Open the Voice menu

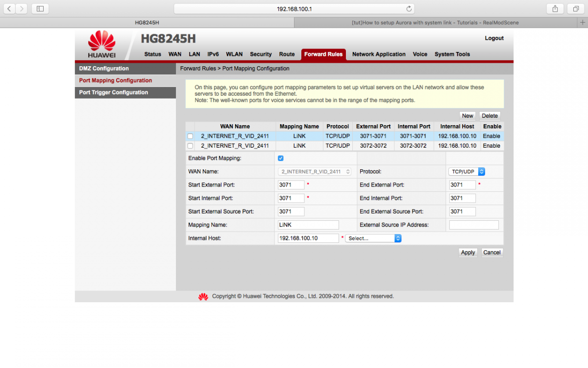(x=420, y=54)
